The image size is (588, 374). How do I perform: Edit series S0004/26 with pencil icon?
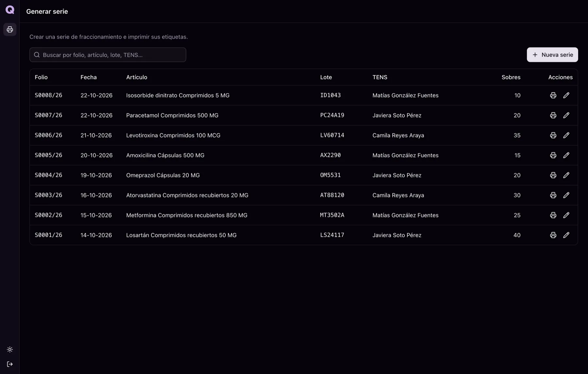pyautogui.click(x=566, y=175)
